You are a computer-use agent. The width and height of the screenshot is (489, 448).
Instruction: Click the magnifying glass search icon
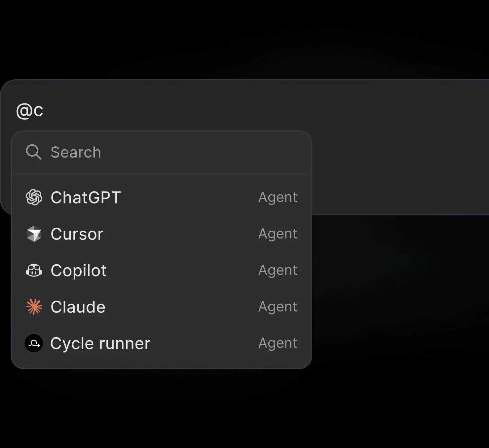pyautogui.click(x=33, y=152)
